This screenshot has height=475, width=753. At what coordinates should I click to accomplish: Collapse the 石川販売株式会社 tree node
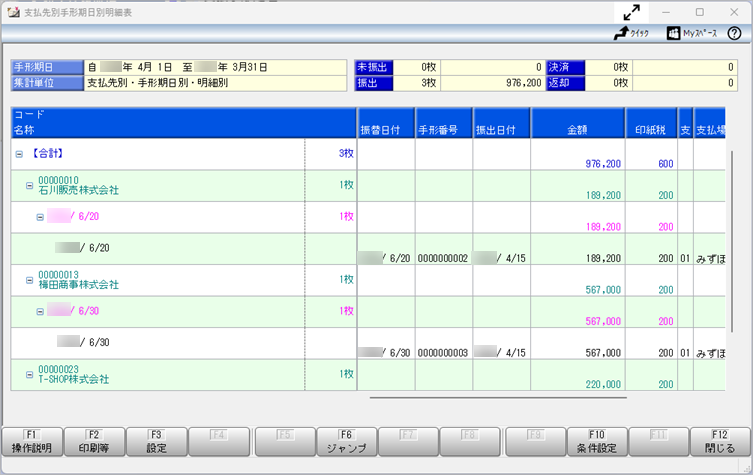(x=29, y=185)
